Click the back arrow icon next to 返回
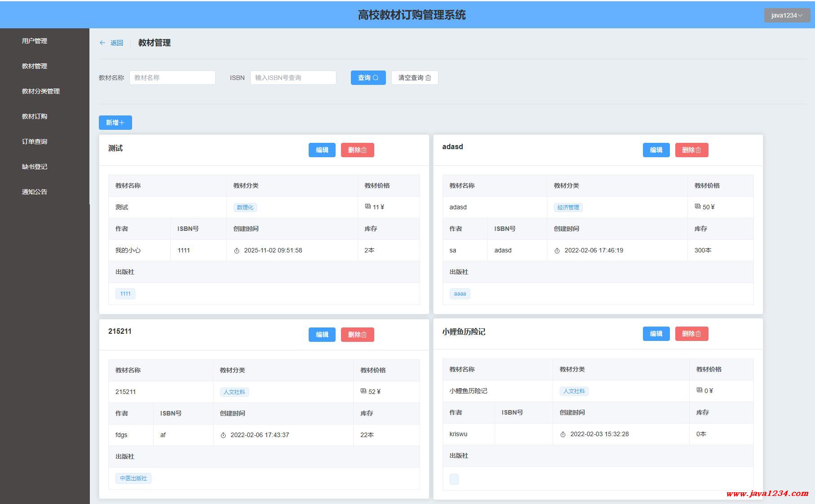The image size is (815, 504). click(x=102, y=43)
